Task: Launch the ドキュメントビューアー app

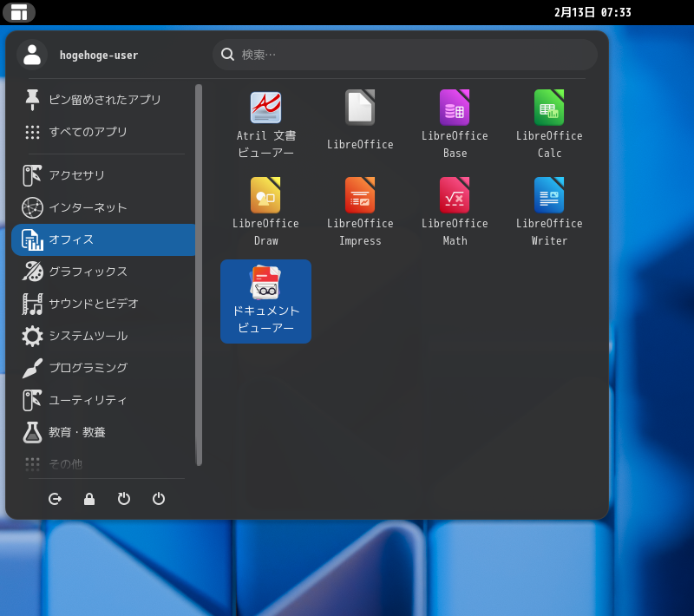Action: click(x=265, y=300)
